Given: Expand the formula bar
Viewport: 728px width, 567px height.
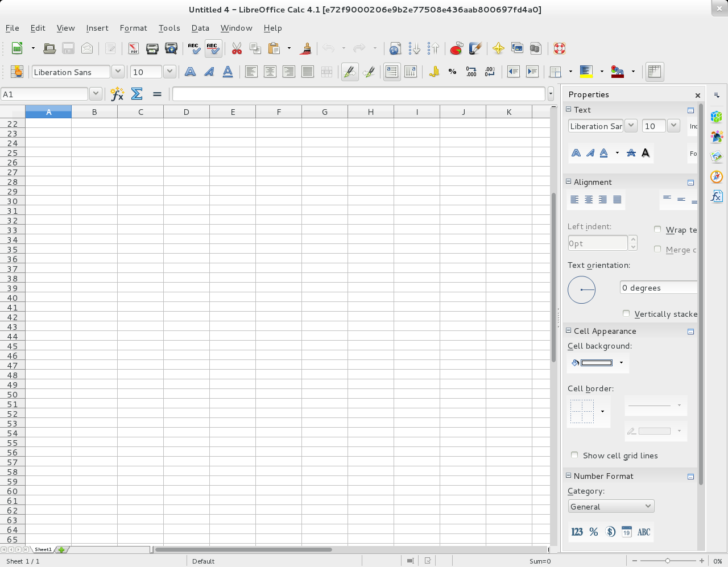Looking at the screenshot, I should [551, 94].
